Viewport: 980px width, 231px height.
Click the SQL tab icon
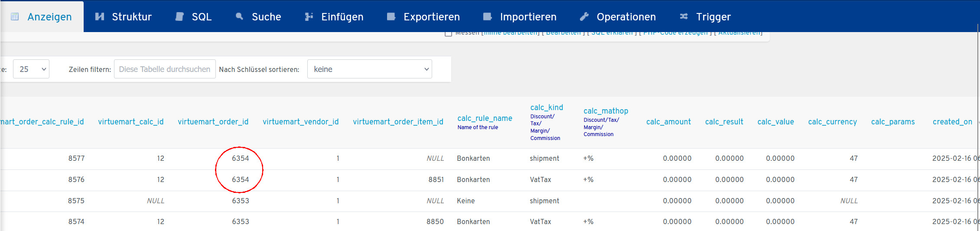coord(179,16)
